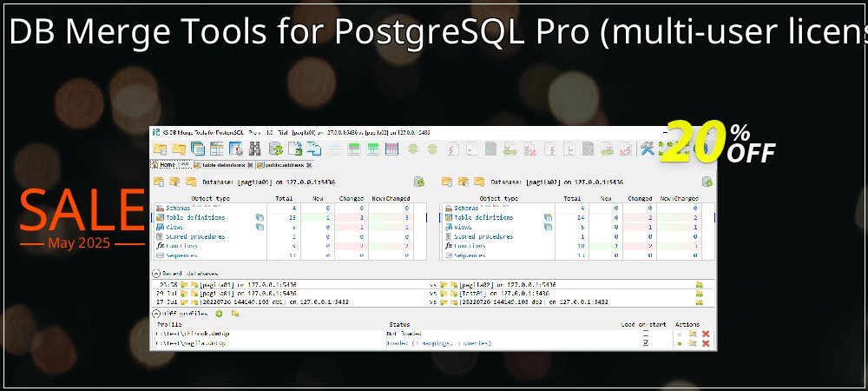Click first folder icon beside right Database label
This screenshot has height=391, width=868.
(x=446, y=182)
